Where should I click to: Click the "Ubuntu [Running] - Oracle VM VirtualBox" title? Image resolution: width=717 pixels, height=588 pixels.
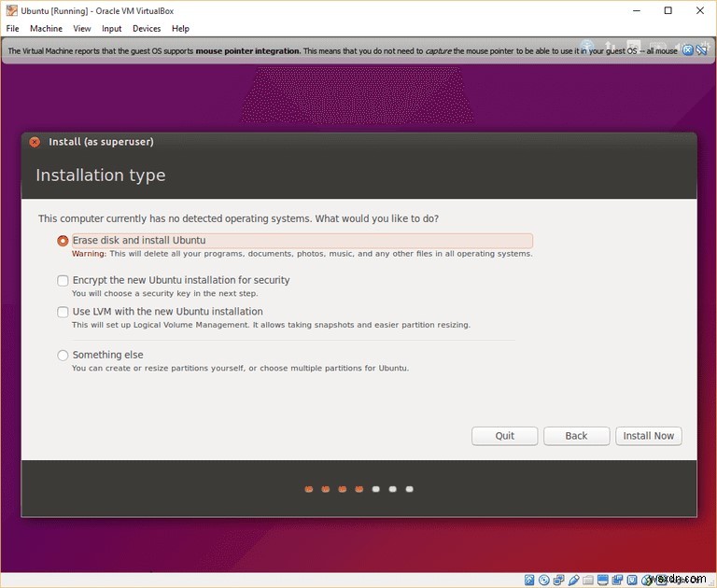[x=97, y=10]
